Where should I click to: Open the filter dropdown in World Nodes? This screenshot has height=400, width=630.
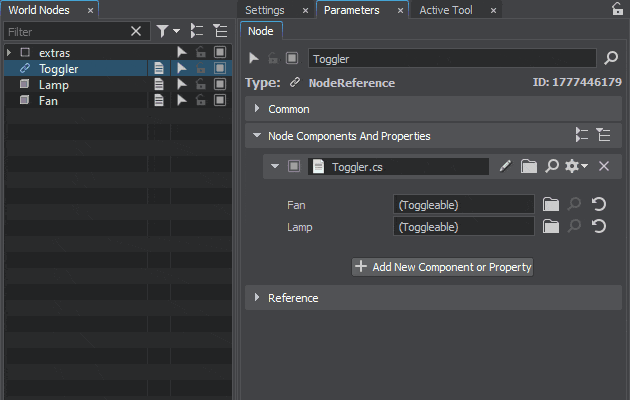169,31
